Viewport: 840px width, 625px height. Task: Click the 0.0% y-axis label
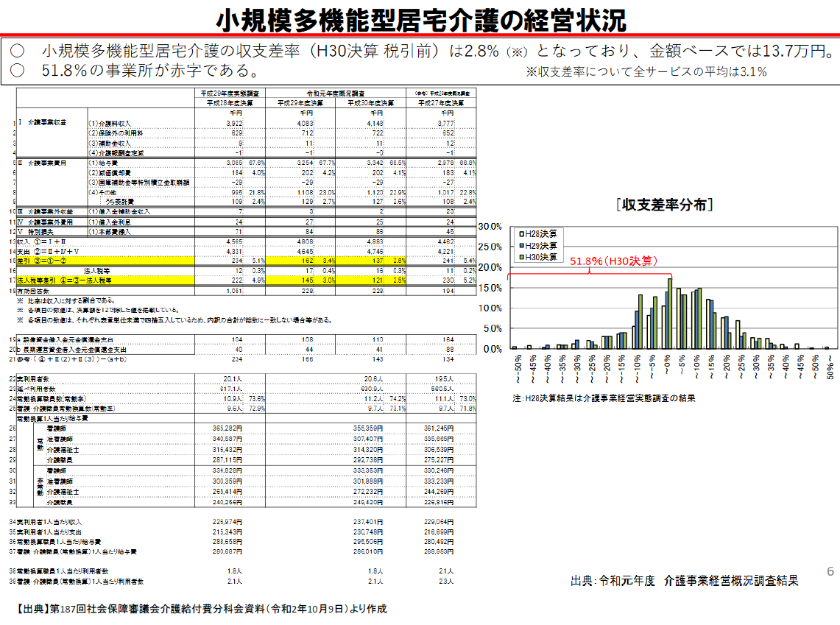(x=493, y=349)
